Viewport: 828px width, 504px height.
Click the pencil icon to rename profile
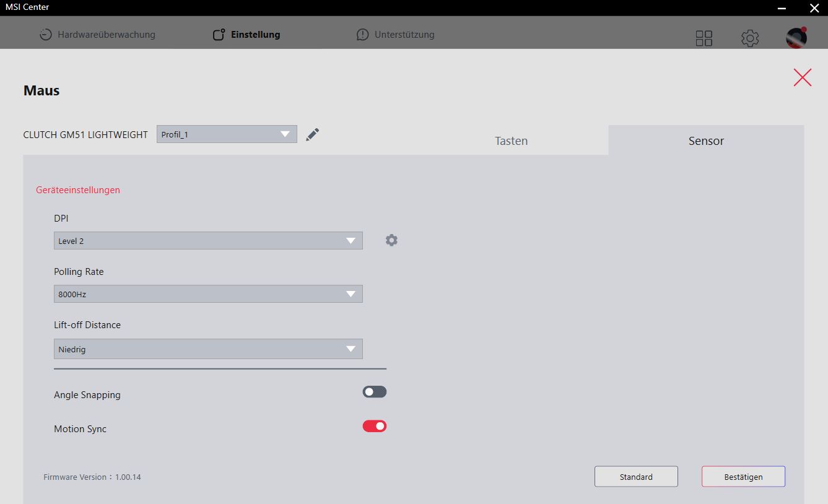click(313, 134)
